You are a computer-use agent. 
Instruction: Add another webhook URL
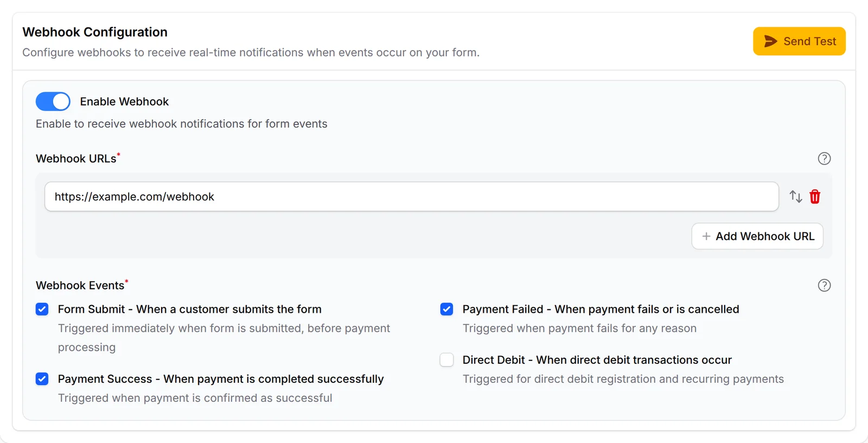(757, 236)
